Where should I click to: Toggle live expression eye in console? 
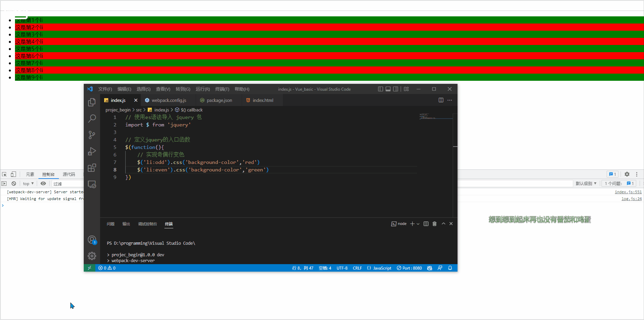[43, 183]
